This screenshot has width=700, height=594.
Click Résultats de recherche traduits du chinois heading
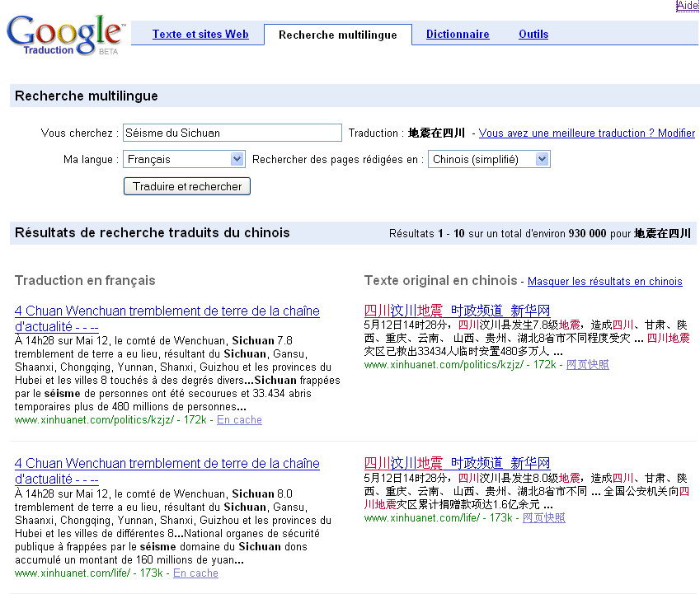[153, 233]
